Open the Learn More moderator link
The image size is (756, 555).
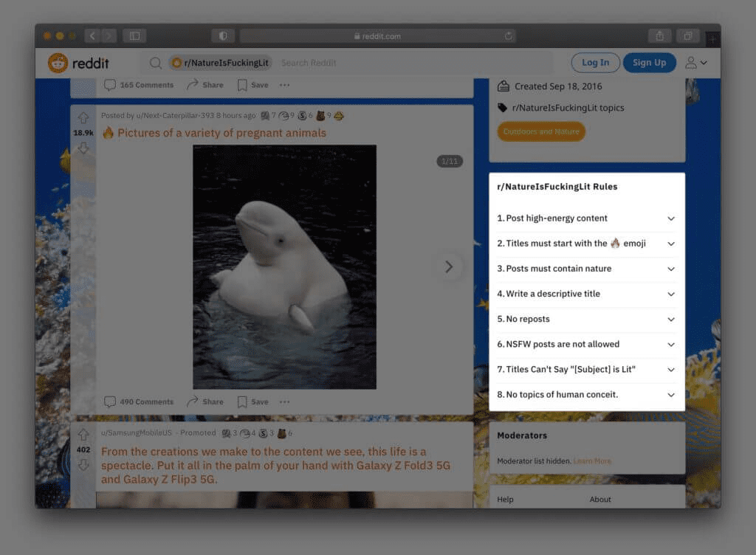coord(592,461)
